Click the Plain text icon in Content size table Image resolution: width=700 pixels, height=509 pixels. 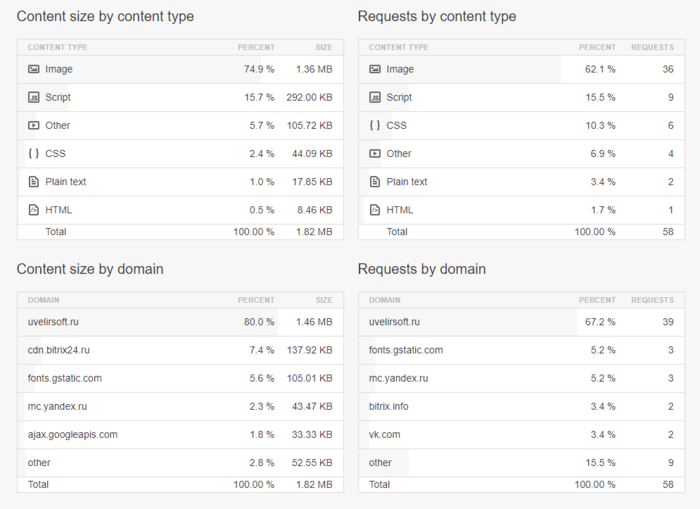click(33, 182)
